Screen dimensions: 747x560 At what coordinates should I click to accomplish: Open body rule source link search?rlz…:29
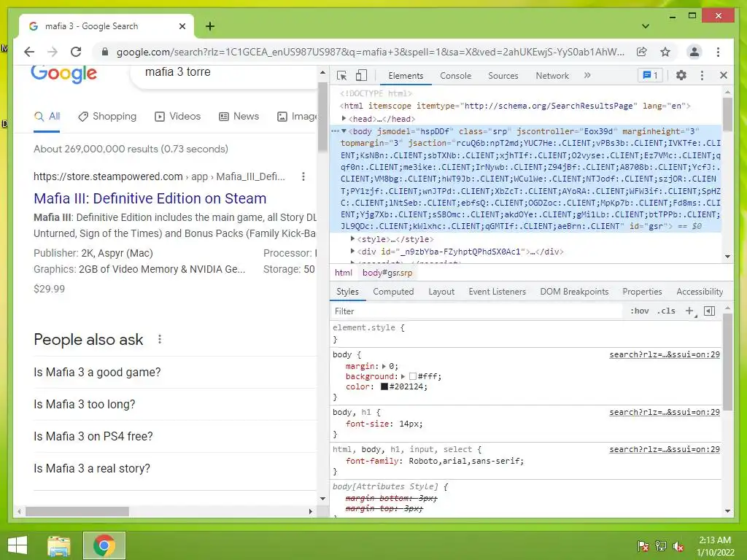[x=665, y=355]
